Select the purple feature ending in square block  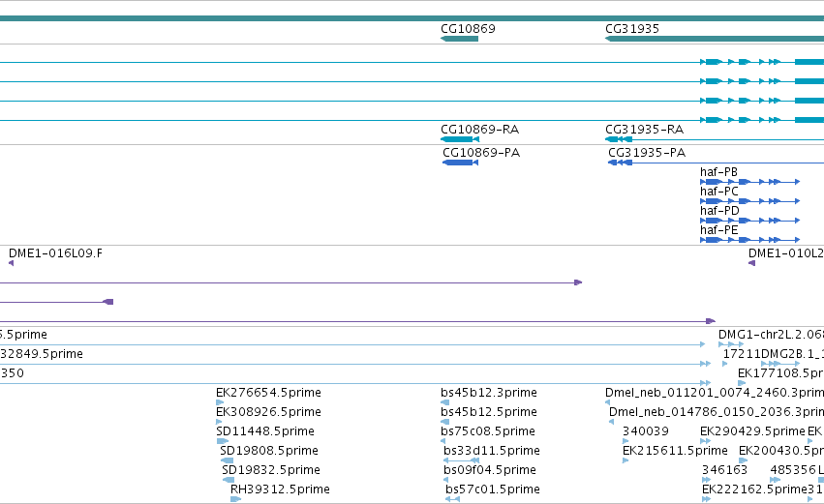coord(57,302)
